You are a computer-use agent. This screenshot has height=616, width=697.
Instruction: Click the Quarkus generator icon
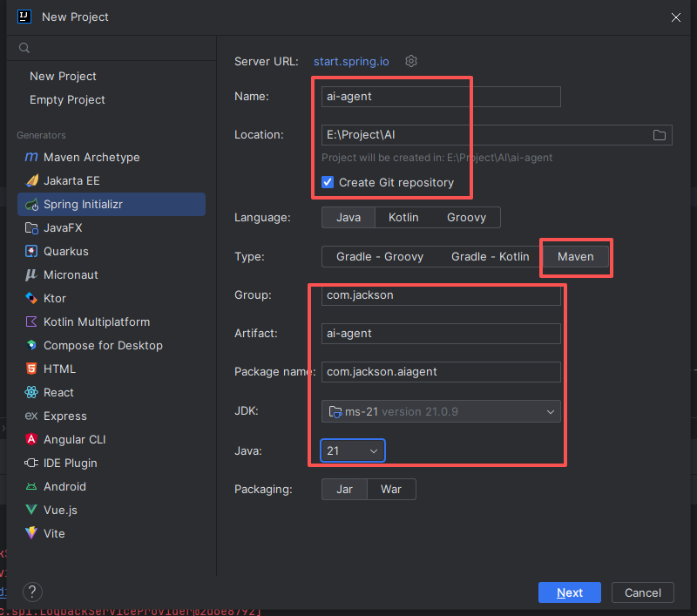(31, 252)
